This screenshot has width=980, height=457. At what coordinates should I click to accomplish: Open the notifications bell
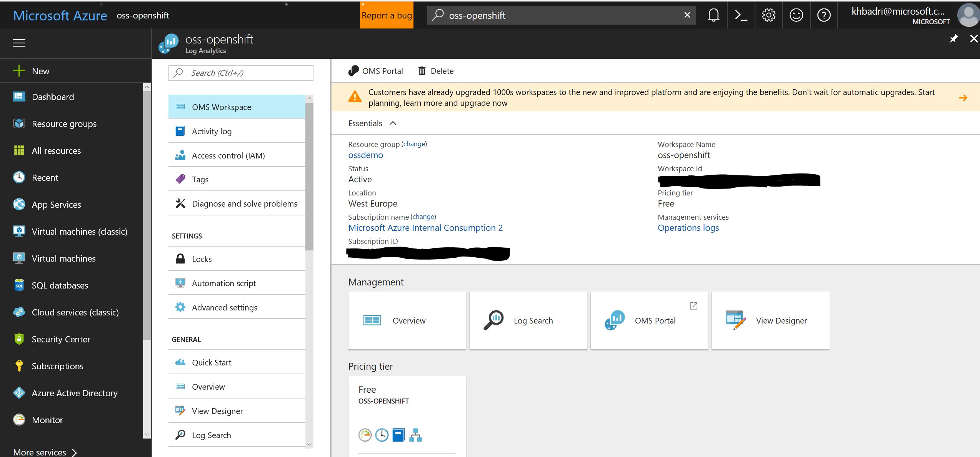[x=713, y=15]
